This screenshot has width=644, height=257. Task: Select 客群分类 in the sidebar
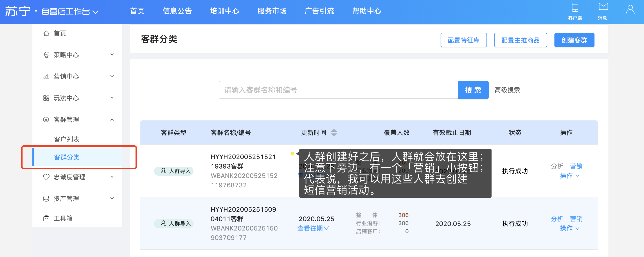(x=77, y=157)
